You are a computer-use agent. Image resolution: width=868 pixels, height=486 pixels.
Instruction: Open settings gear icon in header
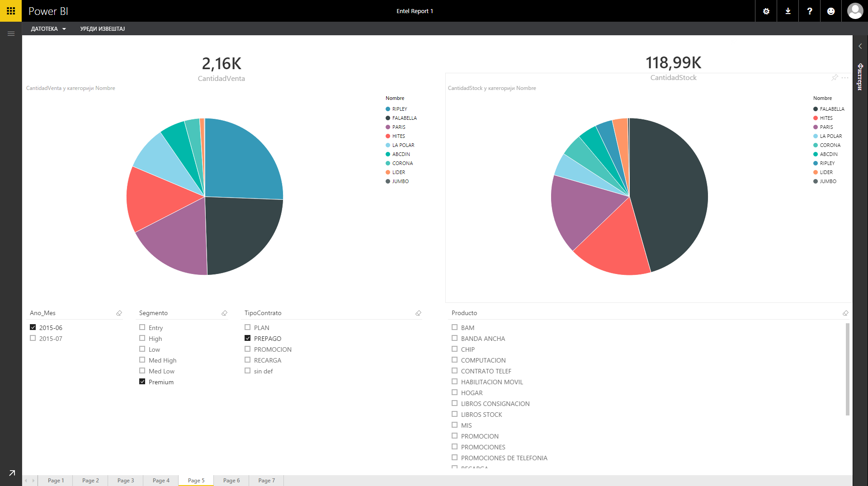[x=766, y=11]
